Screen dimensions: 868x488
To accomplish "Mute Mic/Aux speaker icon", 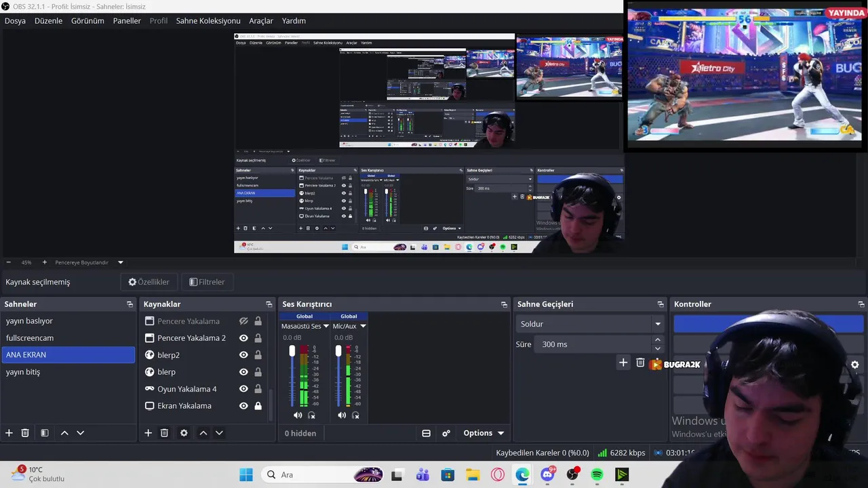I will tap(342, 415).
